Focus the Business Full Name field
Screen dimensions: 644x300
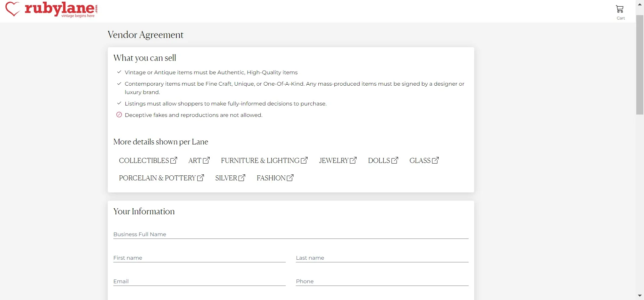(291, 234)
